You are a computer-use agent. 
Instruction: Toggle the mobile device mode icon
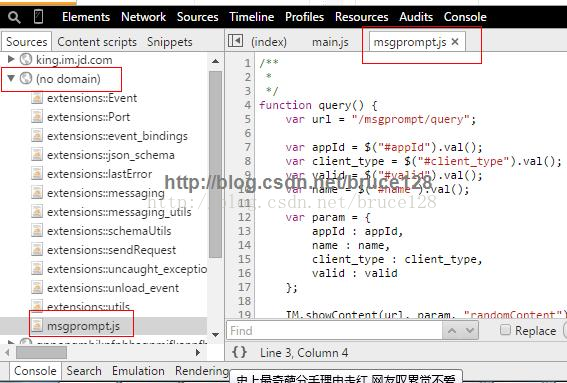(x=39, y=17)
